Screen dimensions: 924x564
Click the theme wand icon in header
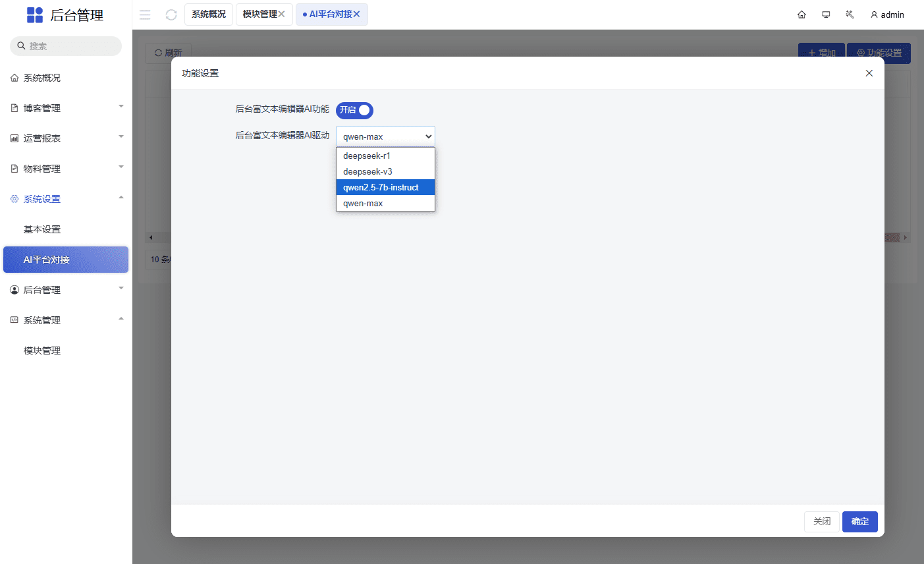[x=850, y=14]
